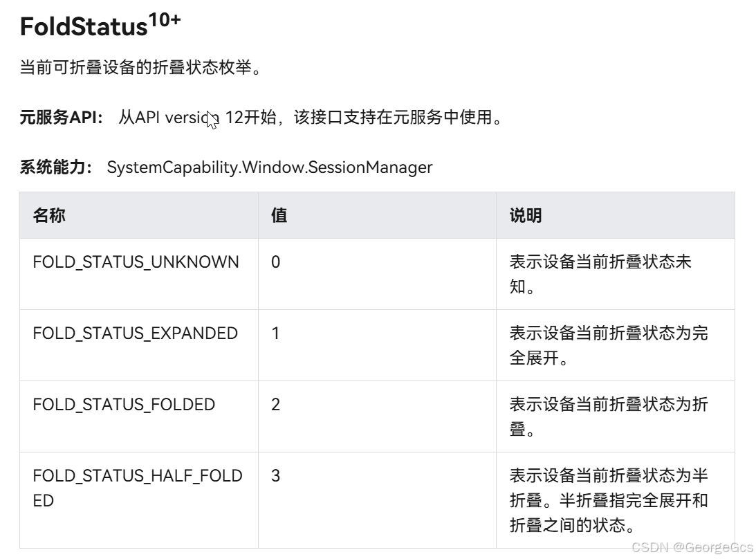This screenshot has height=559, width=756.
Task: Click value 3 in the table
Action: coord(275,476)
